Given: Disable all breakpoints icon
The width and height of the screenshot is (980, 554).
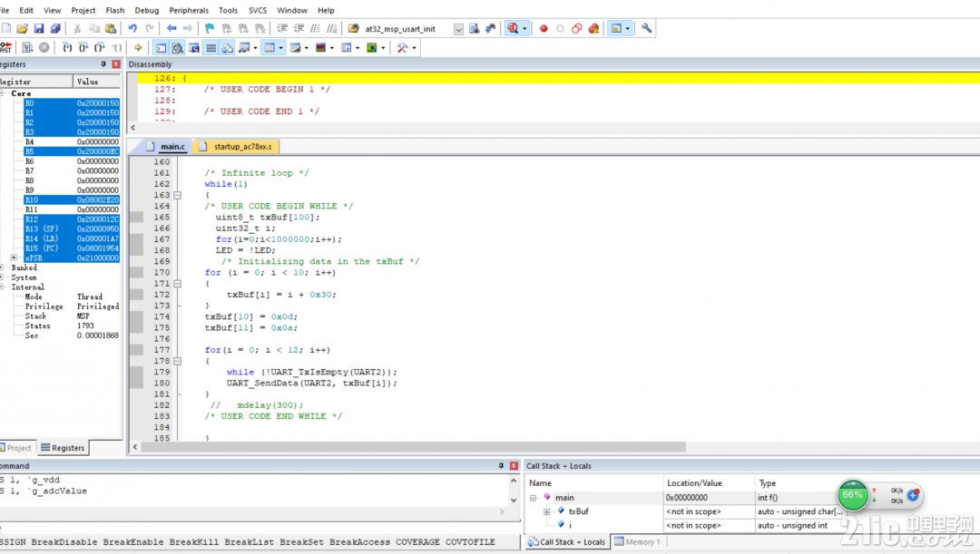Looking at the screenshot, I should tap(577, 29).
